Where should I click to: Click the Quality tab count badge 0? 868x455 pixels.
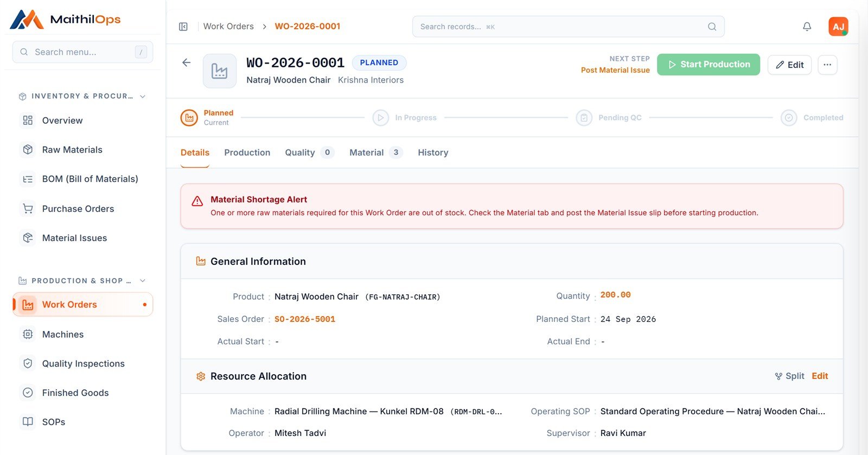(327, 153)
